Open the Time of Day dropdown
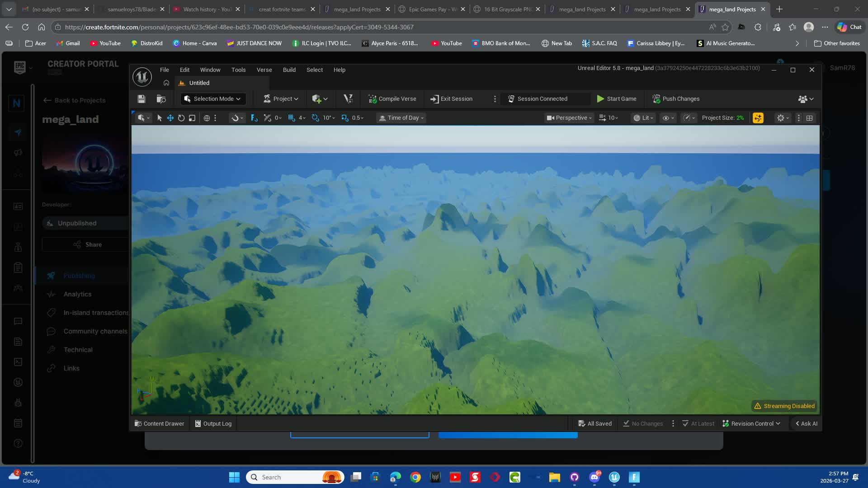 [401, 118]
